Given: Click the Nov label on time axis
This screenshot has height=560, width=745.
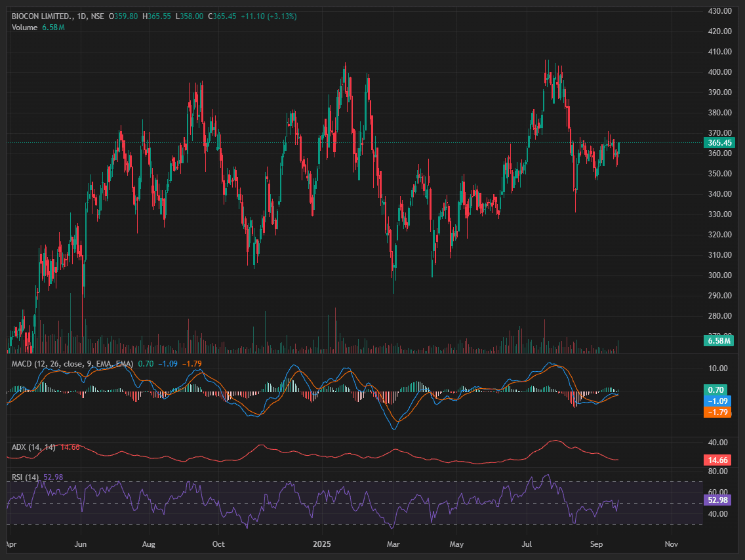Looking at the screenshot, I should tap(672, 544).
